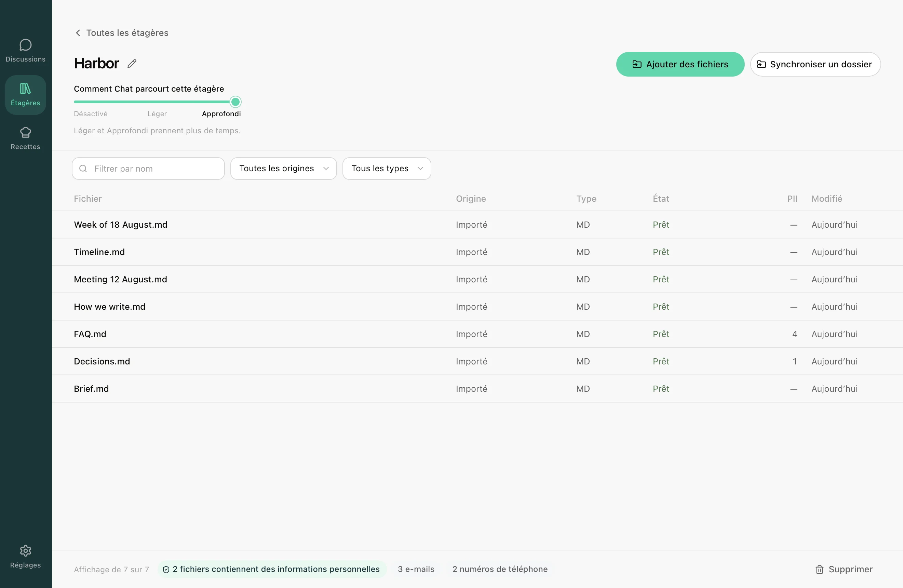Select the Étagères sidebar item
The image size is (903, 588).
coord(25,95)
